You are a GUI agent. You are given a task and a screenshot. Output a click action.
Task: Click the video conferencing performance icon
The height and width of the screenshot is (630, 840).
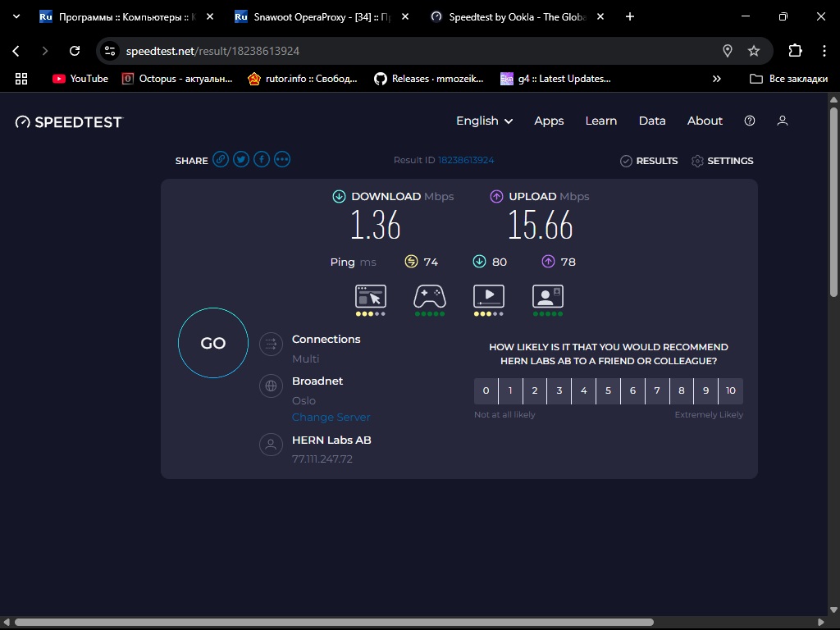coord(548,296)
